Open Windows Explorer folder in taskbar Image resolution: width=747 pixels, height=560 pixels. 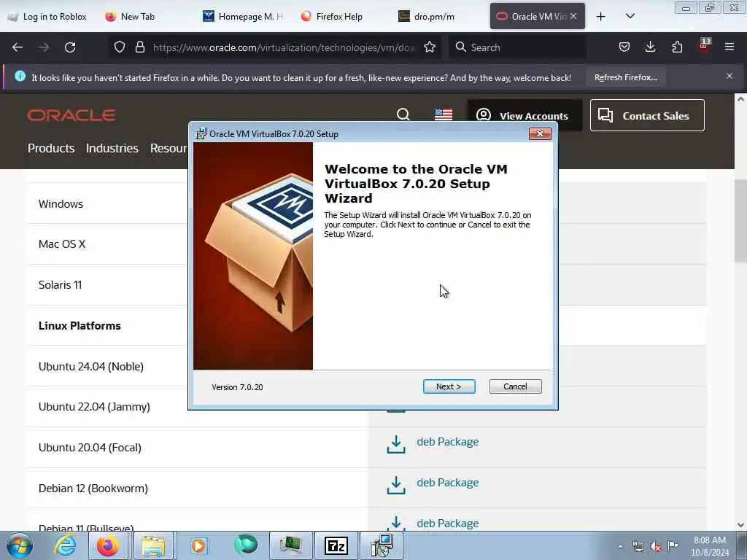pos(153,545)
